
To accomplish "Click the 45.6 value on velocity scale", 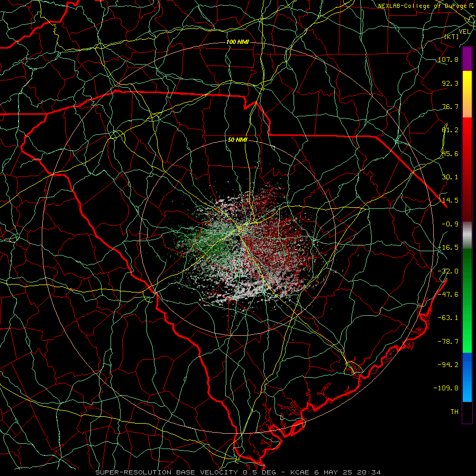I will tap(450, 153).
